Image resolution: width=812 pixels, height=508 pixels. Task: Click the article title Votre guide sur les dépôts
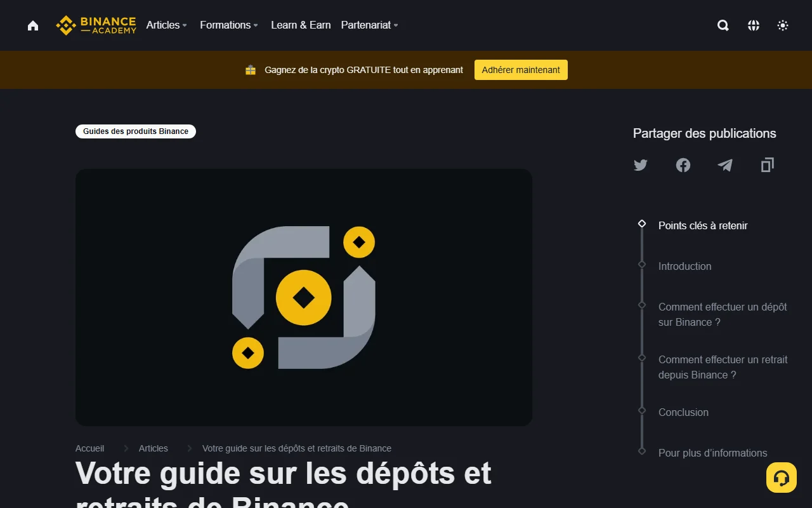point(284,484)
